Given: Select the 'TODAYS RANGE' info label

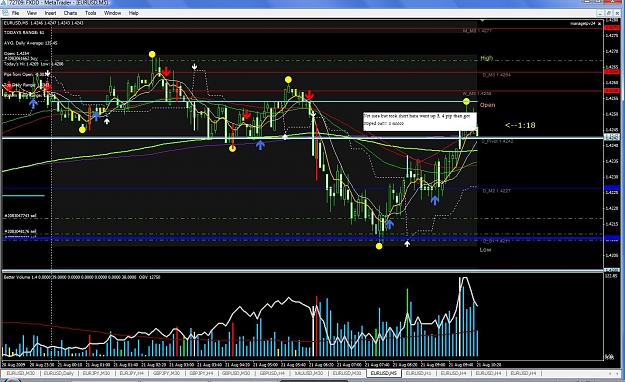Looking at the screenshot, I should (x=24, y=32).
